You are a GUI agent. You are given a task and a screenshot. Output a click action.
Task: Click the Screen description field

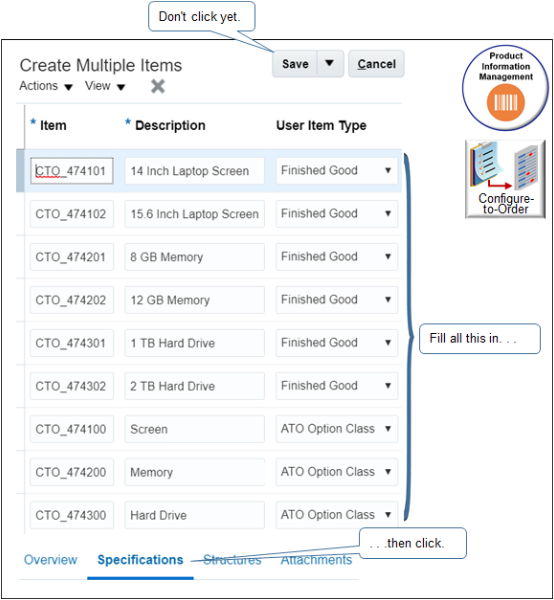pyautogui.click(x=194, y=429)
